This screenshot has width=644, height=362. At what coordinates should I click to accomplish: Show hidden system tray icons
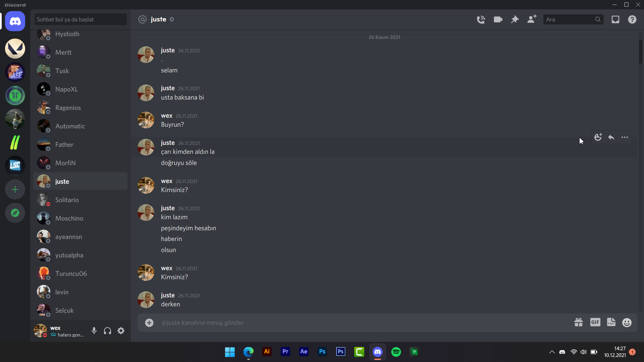point(552,352)
